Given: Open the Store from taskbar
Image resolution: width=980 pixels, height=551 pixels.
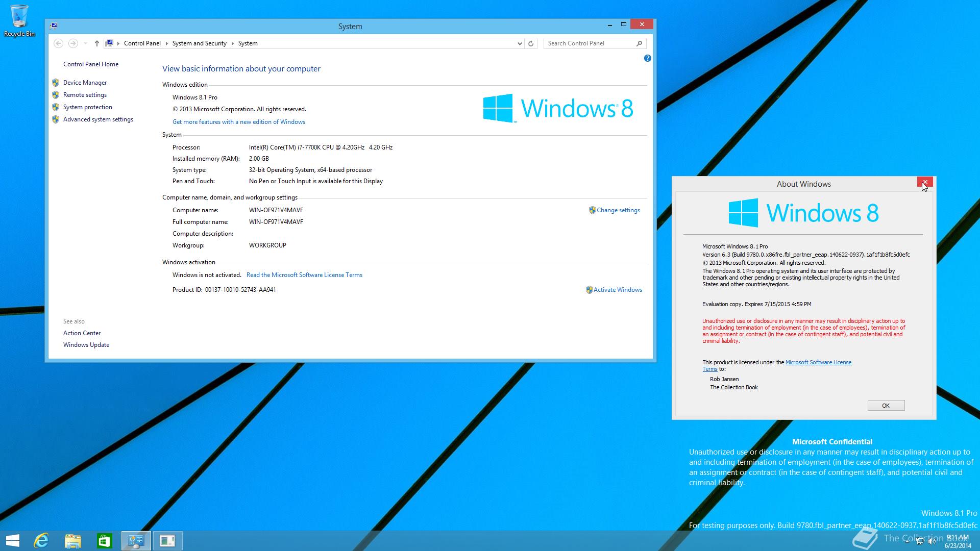Looking at the screenshot, I should click(104, 540).
